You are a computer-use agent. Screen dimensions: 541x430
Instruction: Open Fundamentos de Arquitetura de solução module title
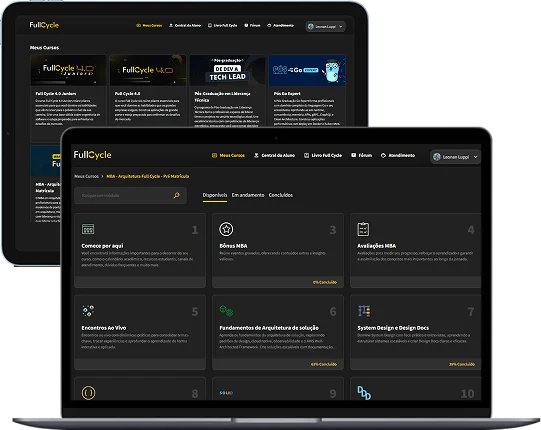point(269,328)
